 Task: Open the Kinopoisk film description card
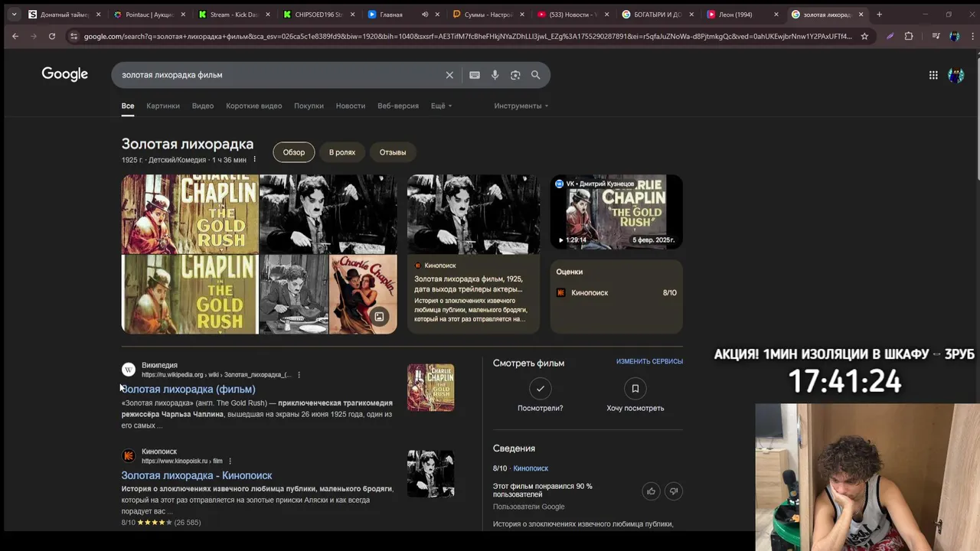(473, 294)
